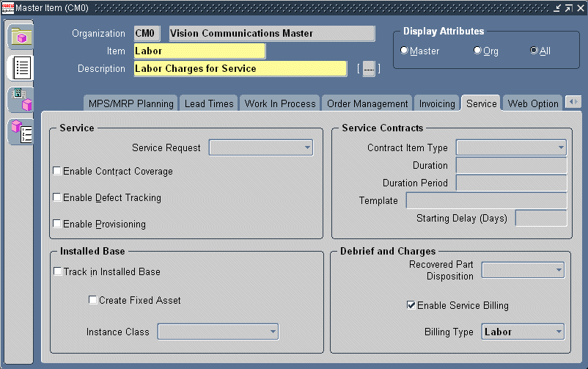Open the Service Request dropdown
This screenshot has width=588, height=369.
(261, 147)
